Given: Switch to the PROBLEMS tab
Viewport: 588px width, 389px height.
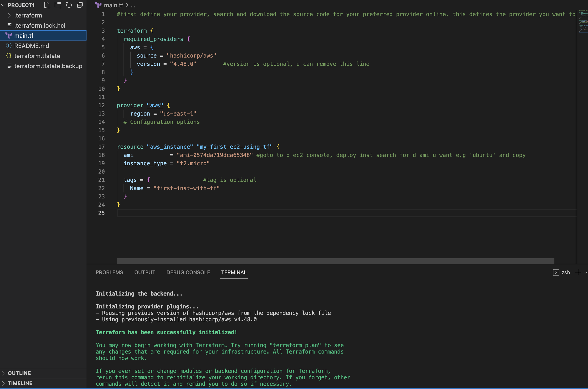Looking at the screenshot, I should pyautogui.click(x=109, y=272).
